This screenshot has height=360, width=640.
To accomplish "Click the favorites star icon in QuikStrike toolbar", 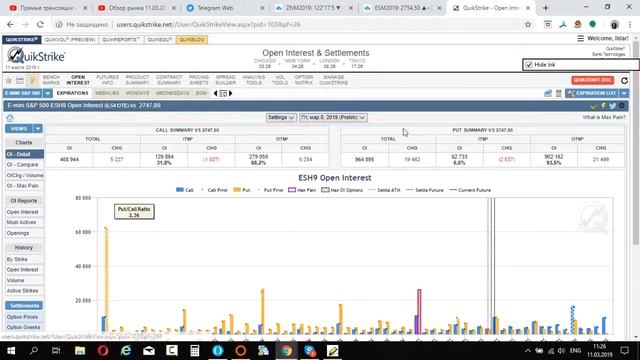I will tap(8, 80).
